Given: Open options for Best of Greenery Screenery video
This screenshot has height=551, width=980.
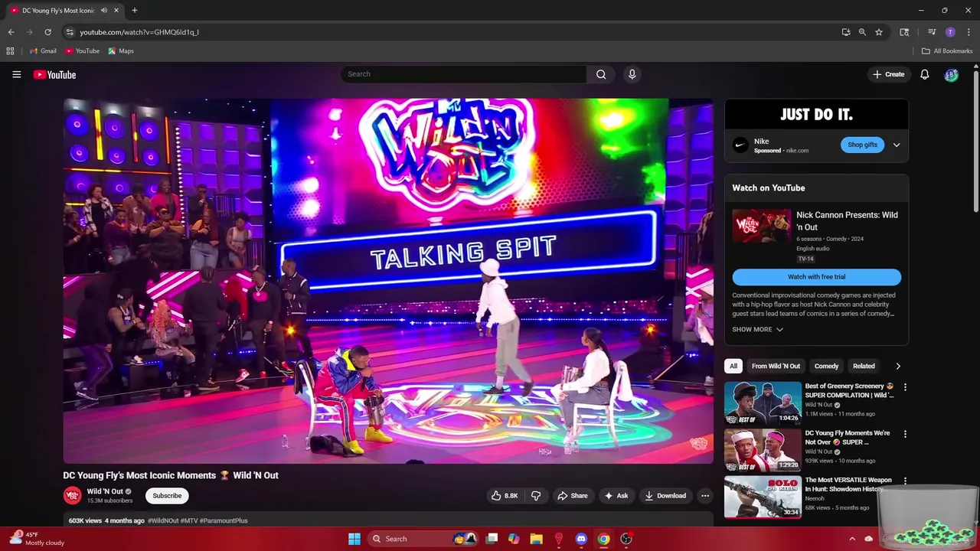Looking at the screenshot, I should click(905, 387).
